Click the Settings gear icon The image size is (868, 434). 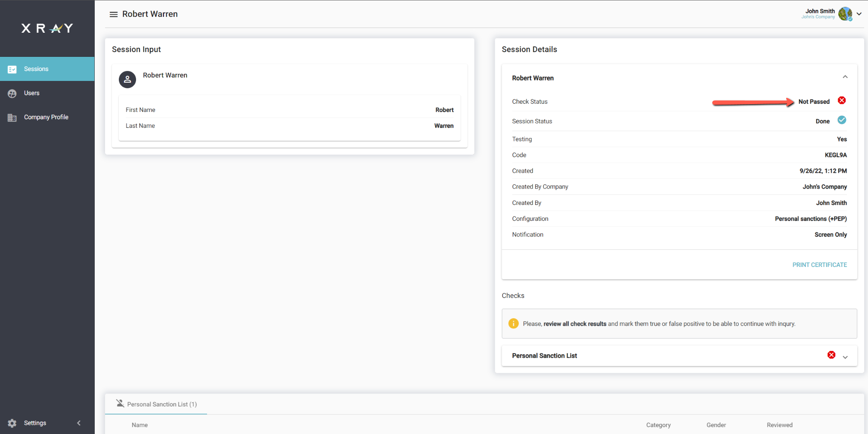click(x=12, y=423)
